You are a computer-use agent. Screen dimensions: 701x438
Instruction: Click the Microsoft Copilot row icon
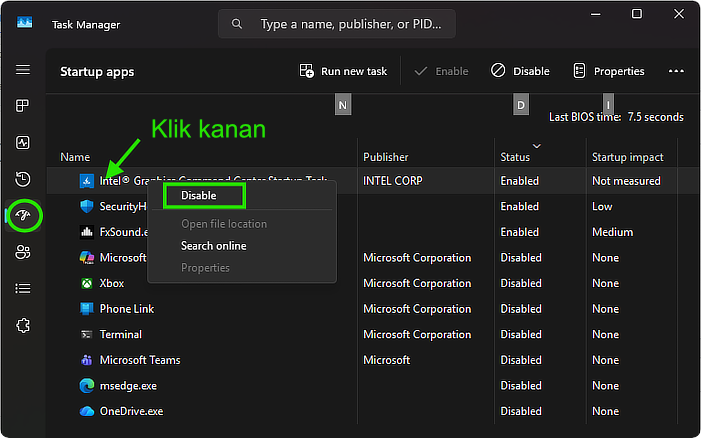coord(87,257)
